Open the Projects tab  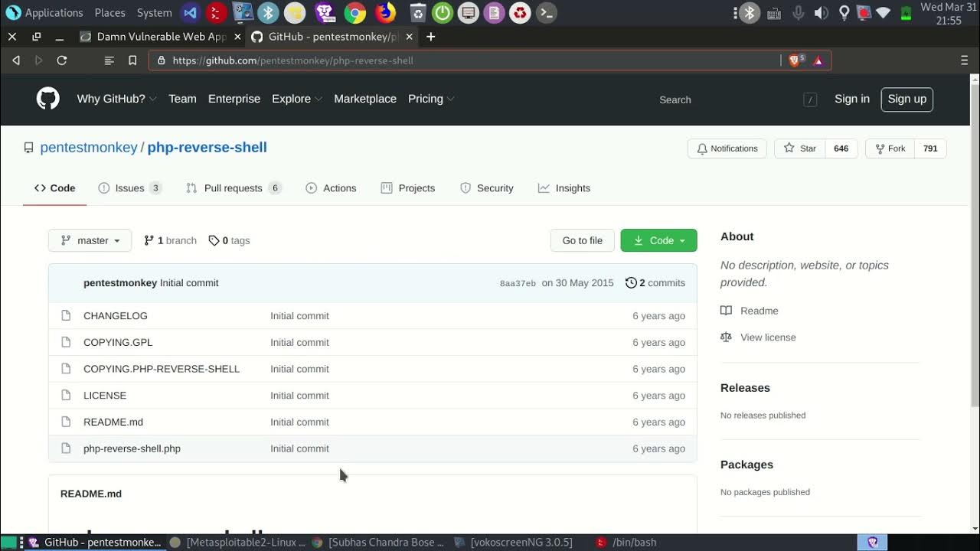(408, 188)
